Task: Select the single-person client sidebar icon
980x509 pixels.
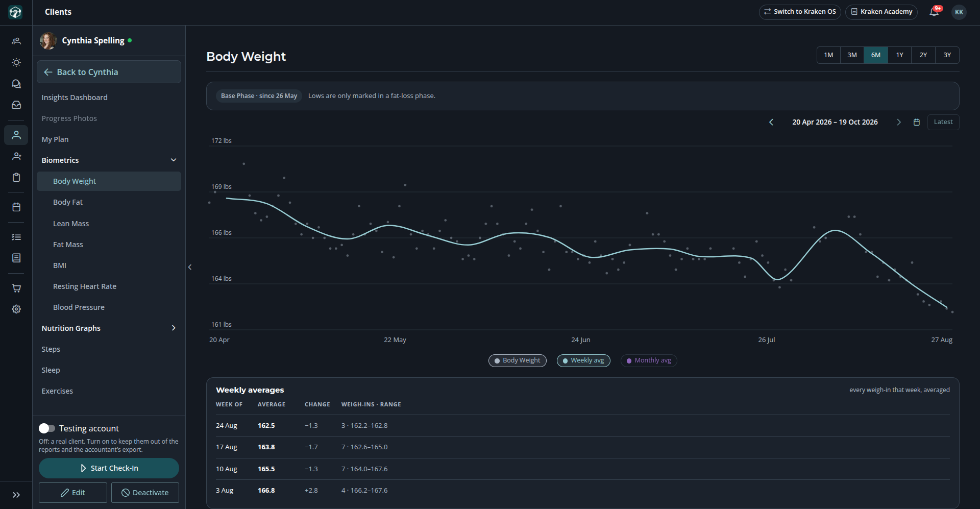Action: pos(16,135)
